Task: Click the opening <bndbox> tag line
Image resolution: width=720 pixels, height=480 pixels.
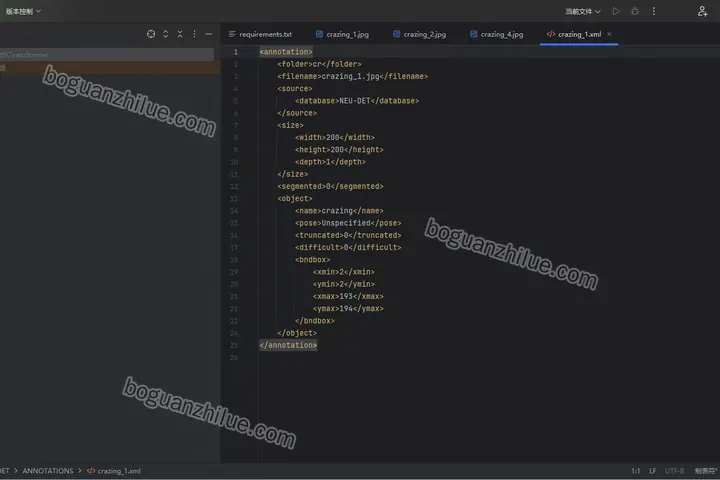Action: [312, 260]
